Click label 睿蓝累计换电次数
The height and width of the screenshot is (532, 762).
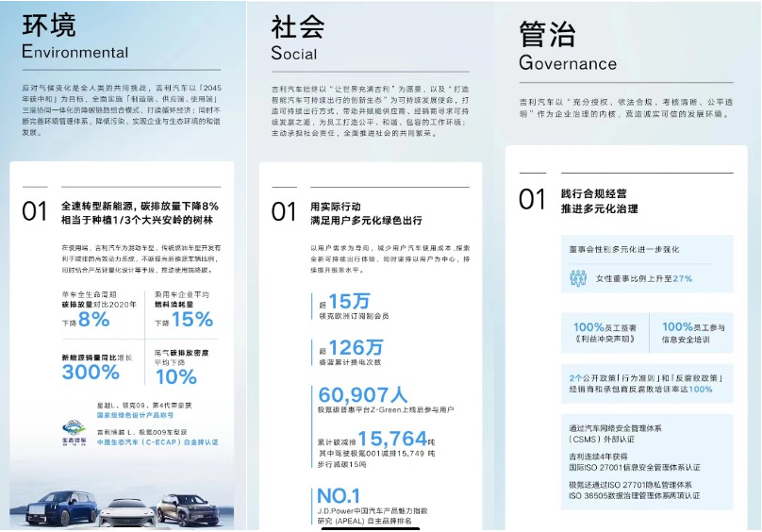(x=350, y=362)
